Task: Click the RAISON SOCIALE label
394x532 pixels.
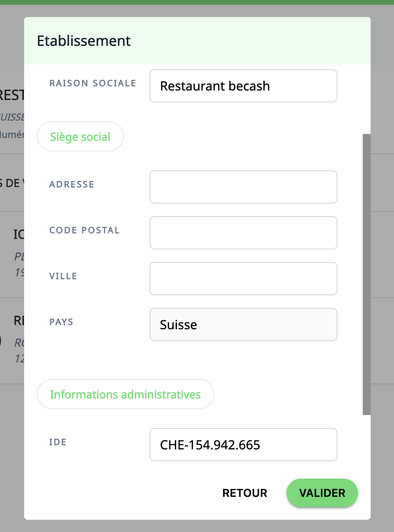Action: tap(93, 83)
